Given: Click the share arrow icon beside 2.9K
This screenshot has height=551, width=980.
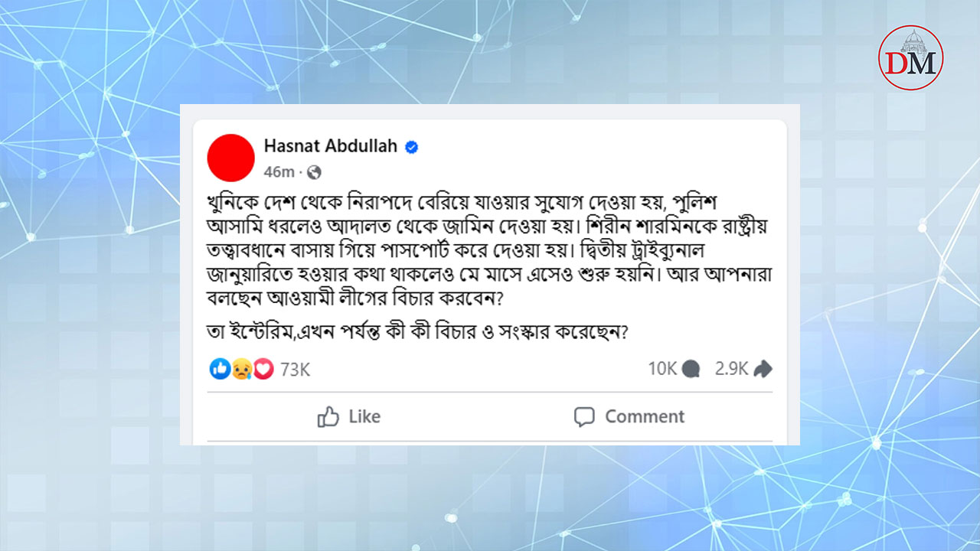Looking at the screenshot, I should point(763,369).
